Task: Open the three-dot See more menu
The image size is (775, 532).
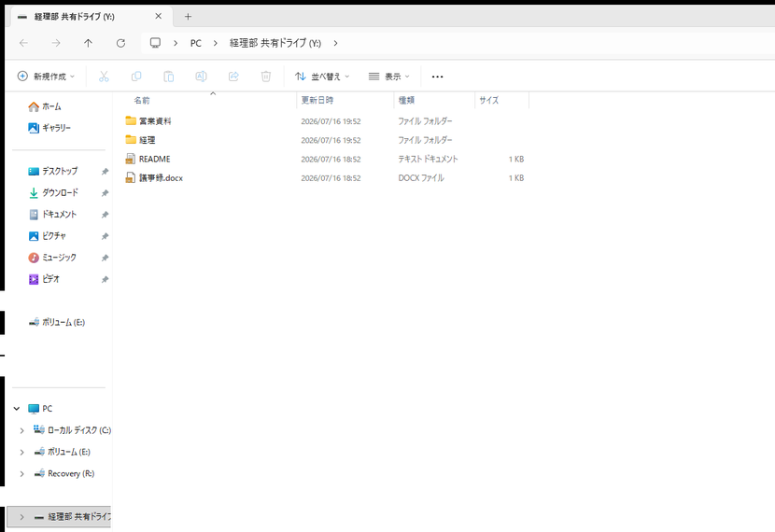Action: point(437,77)
